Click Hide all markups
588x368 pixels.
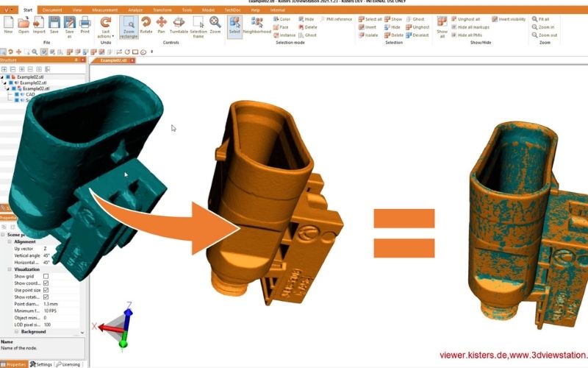pyautogui.click(x=470, y=27)
